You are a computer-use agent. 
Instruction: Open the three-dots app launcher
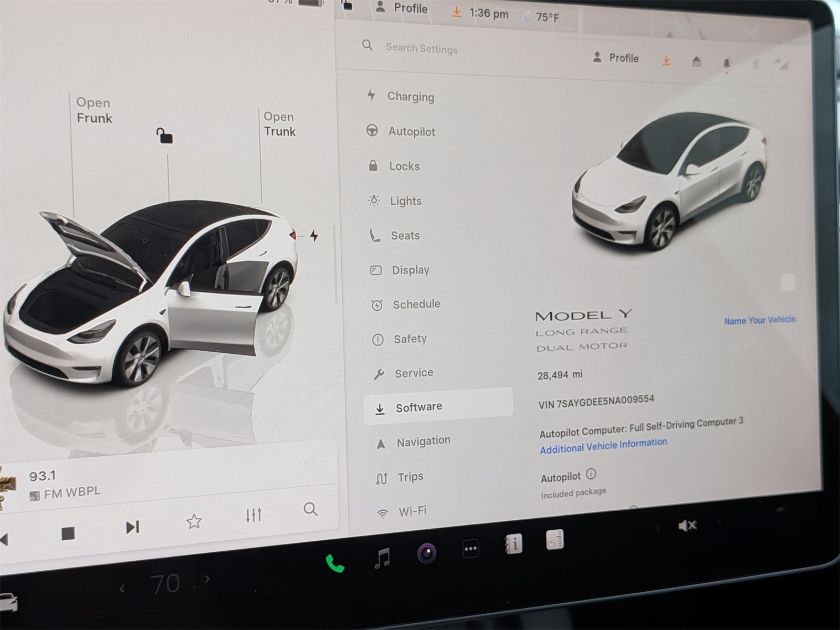click(x=470, y=549)
